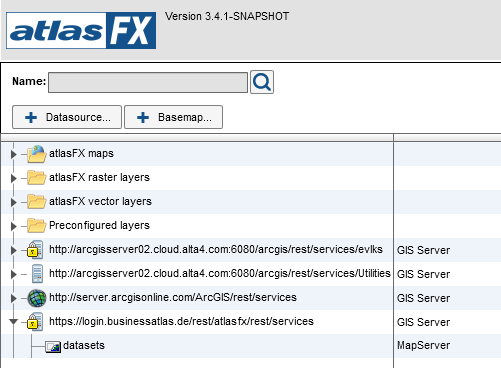Select the login.businessatlas.de URL row
The height and width of the screenshot is (368, 501).
pyautogui.click(x=181, y=321)
